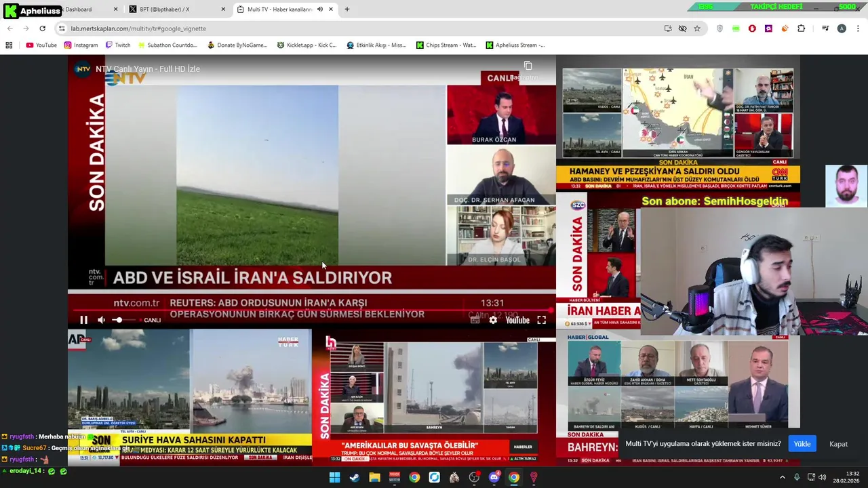Screen dimensions: 868x488
Task: Open Chips Stream bookmark
Action: 446,45
